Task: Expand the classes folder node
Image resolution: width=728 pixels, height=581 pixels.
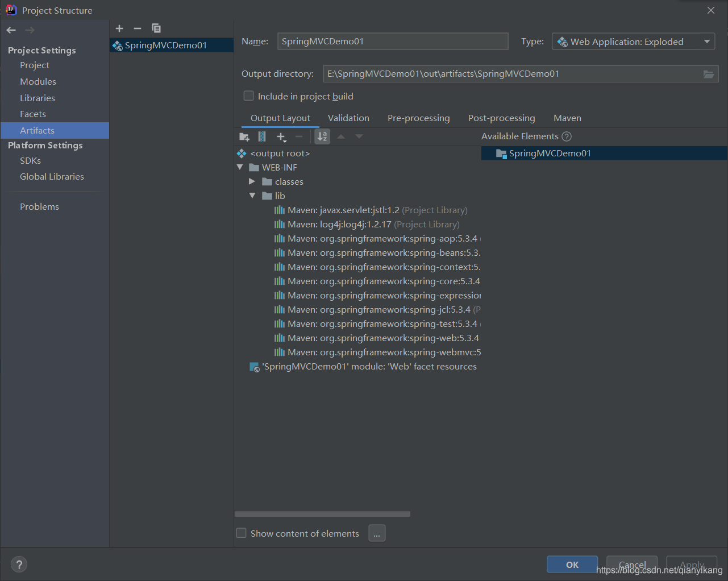Action: click(252, 181)
